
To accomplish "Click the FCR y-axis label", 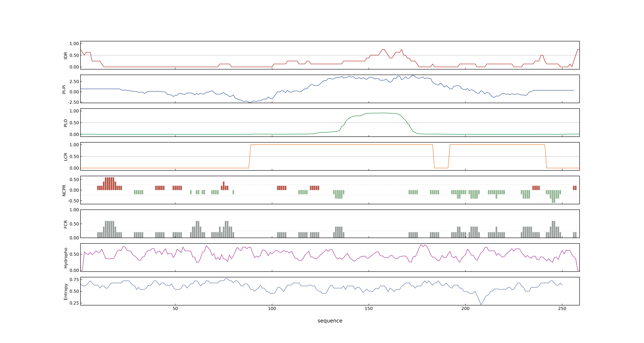I will (x=66, y=224).
